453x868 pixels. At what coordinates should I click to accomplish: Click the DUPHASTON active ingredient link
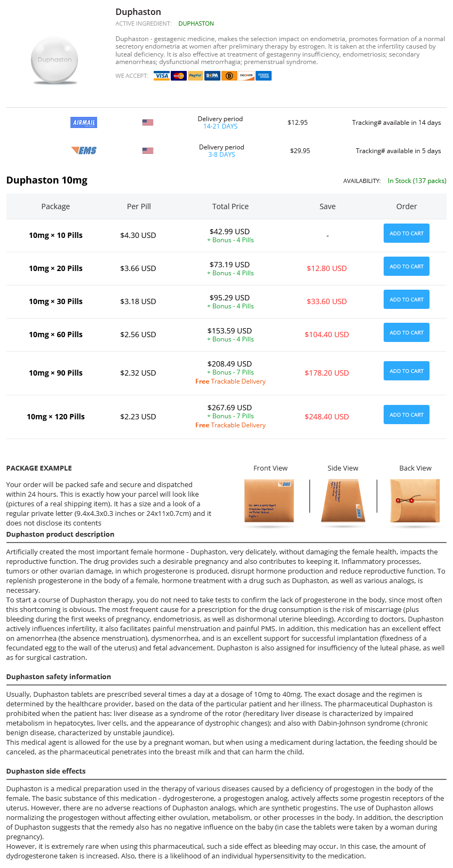pos(196,23)
